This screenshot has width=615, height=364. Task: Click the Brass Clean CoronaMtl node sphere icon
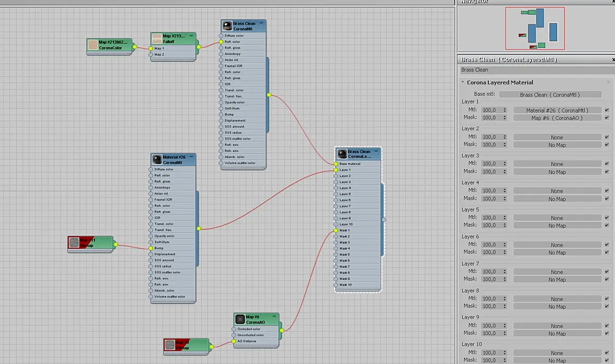[x=227, y=26]
